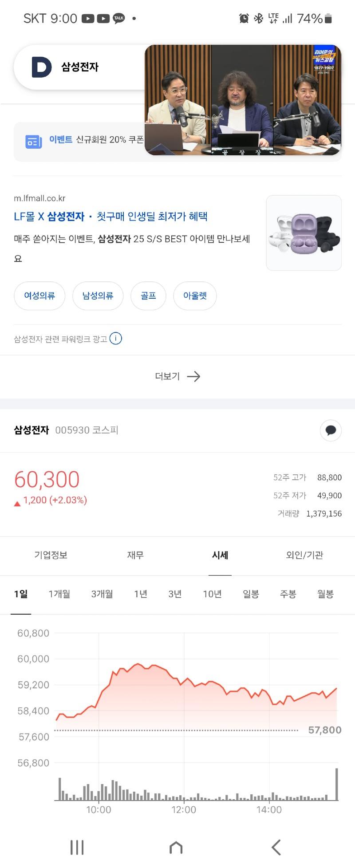Select the 1개월 chart period
The height and width of the screenshot is (868, 355).
coord(59,594)
